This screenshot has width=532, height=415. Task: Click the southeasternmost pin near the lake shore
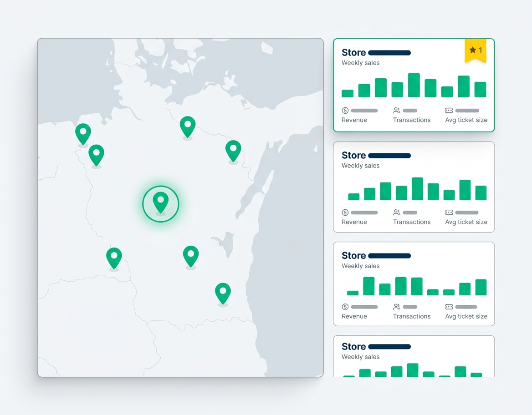click(223, 294)
